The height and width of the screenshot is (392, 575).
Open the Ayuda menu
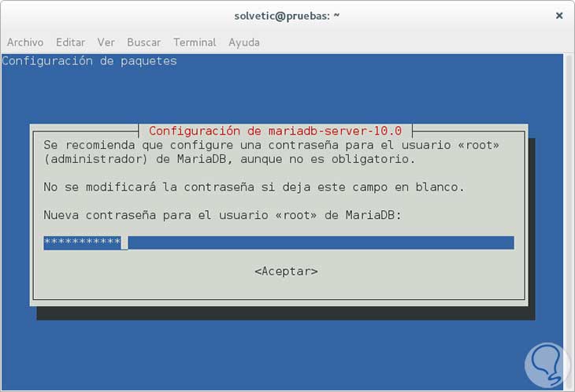(x=244, y=43)
